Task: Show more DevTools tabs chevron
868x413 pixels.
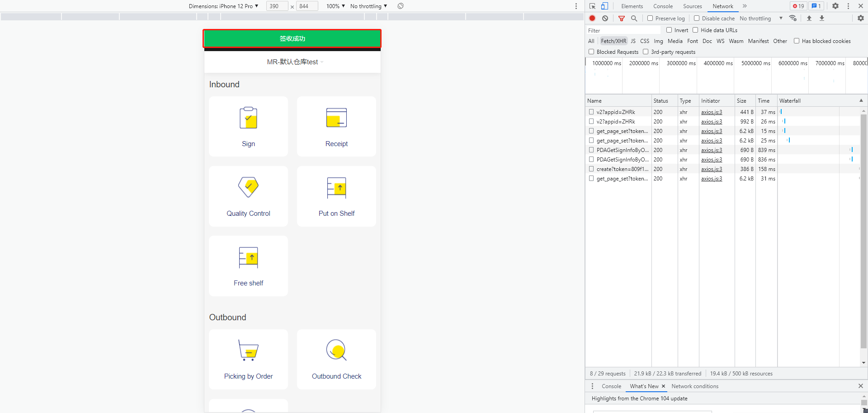Action: 745,6
